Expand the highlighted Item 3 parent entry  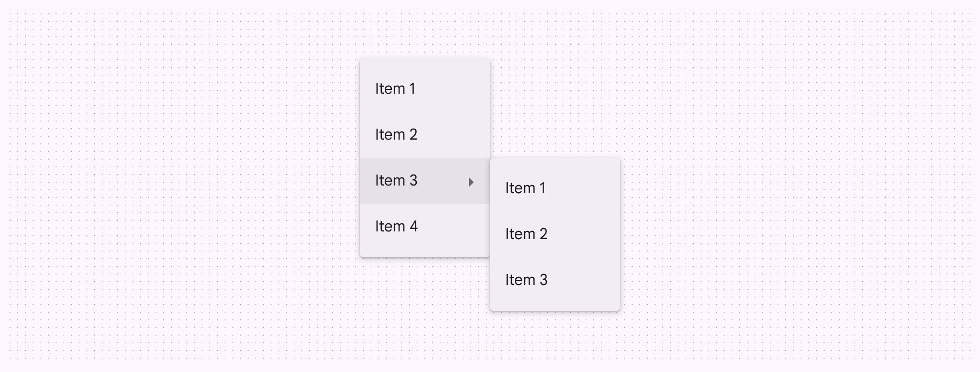pyautogui.click(x=424, y=181)
